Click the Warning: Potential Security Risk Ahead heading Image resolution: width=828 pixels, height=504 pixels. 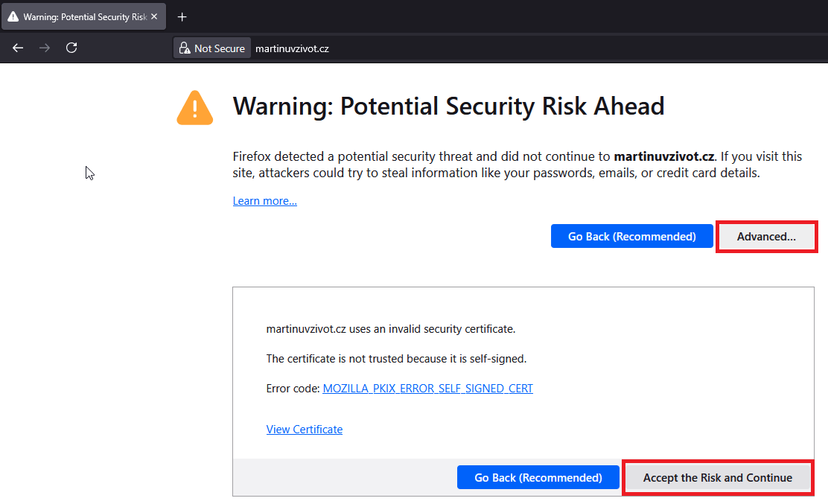[449, 106]
